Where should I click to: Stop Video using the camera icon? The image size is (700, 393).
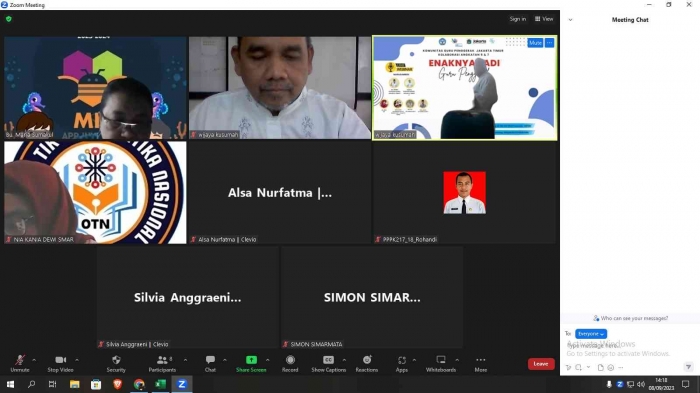(60, 363)
